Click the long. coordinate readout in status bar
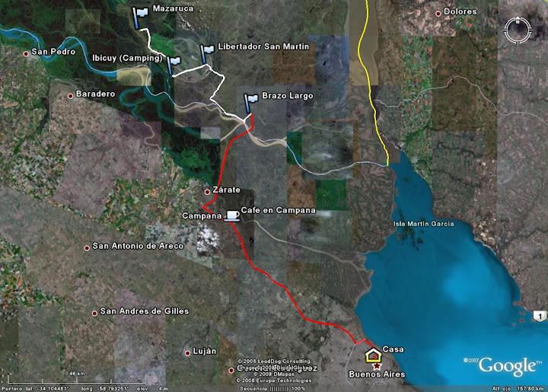This screenshot has height=392, width=548. coord(104,389)
